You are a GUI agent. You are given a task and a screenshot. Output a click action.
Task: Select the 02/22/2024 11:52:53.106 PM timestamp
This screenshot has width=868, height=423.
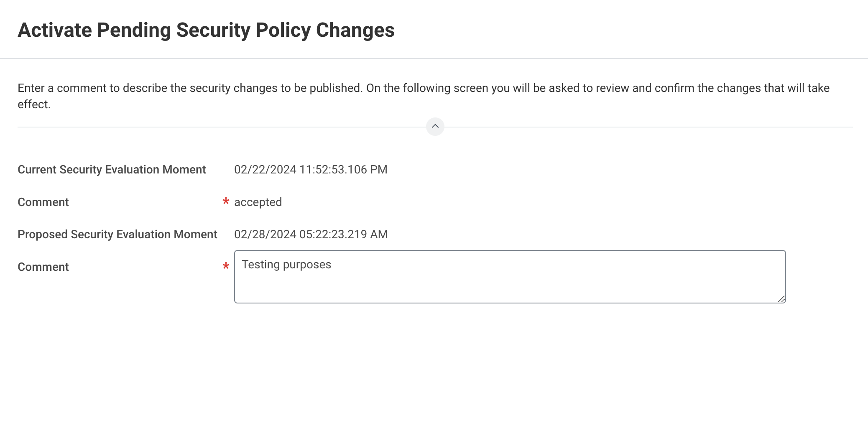click(311, 170)
